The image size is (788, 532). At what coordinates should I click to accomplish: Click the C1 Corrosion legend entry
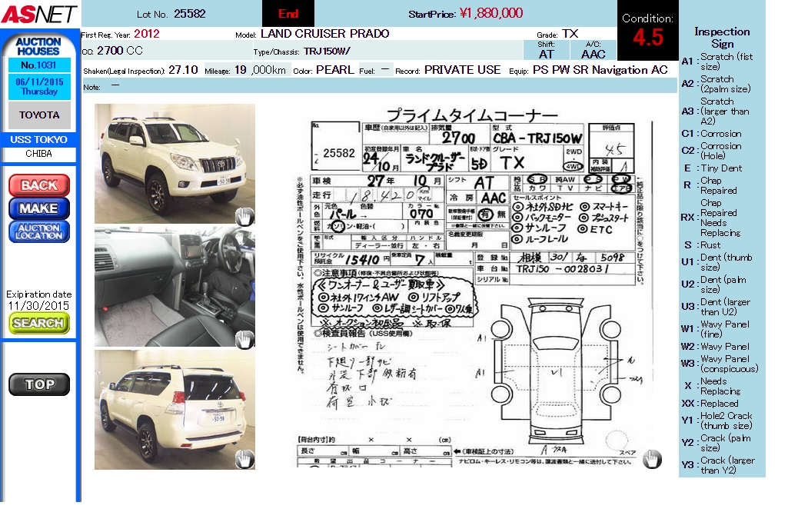[712, 134]
